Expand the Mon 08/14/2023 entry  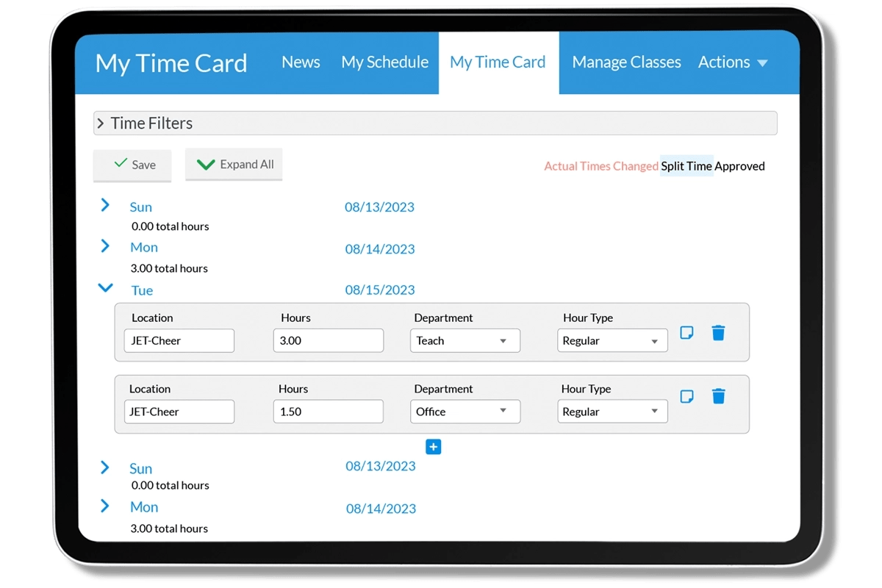click(x=105, y=246)
